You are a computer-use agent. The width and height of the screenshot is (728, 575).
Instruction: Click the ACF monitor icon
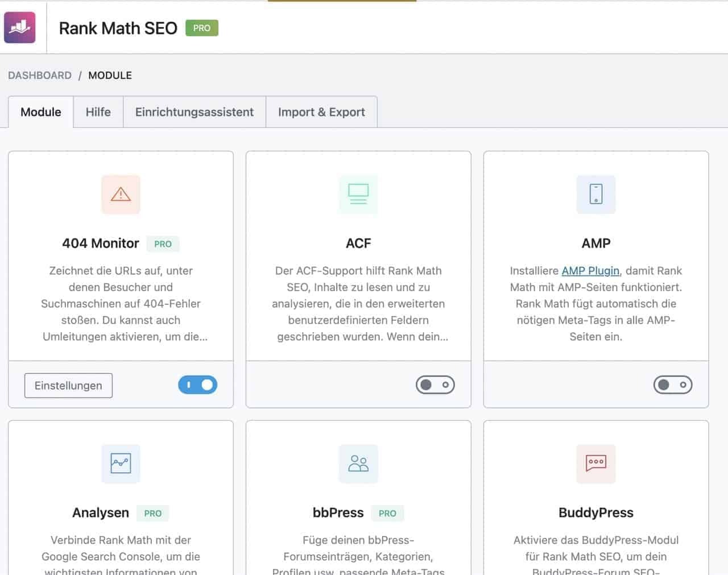click(x=358, y=195)
